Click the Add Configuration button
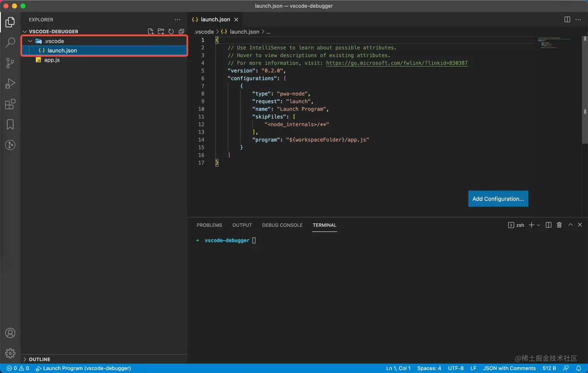The image size is (588, 373). click(x=498, y=199)
